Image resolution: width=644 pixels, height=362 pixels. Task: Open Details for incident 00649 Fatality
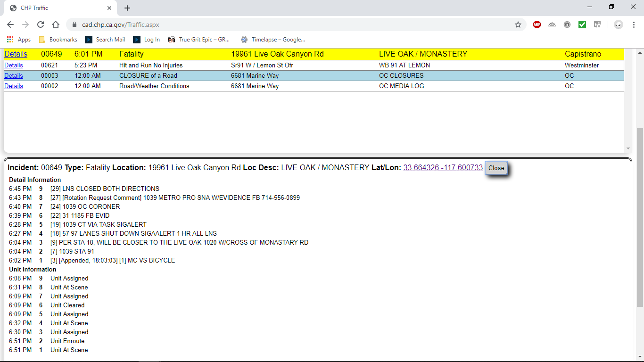16,54
